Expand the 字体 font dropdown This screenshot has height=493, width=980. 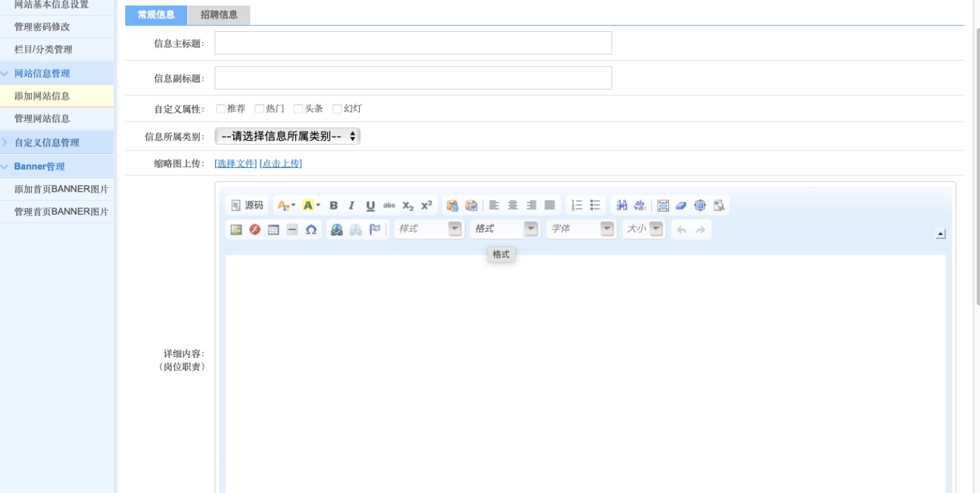[x=581, y=229]
